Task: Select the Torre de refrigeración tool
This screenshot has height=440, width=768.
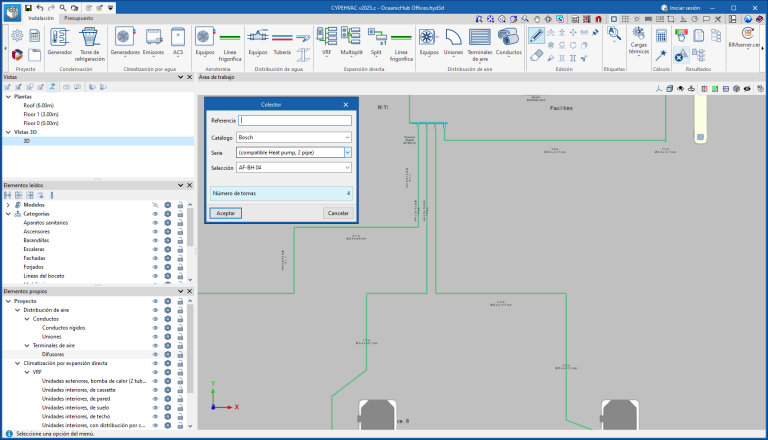Action: coord(90,44)
